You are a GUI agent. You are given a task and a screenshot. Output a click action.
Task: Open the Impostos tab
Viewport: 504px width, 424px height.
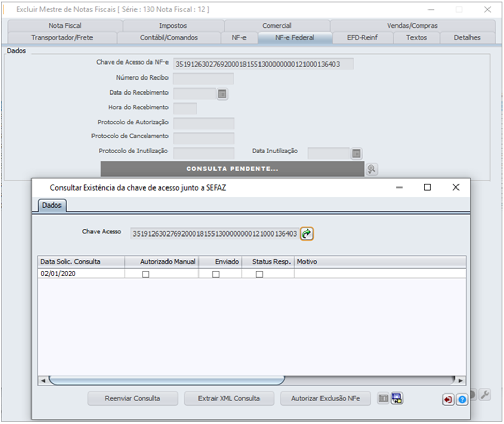(173, 26)
